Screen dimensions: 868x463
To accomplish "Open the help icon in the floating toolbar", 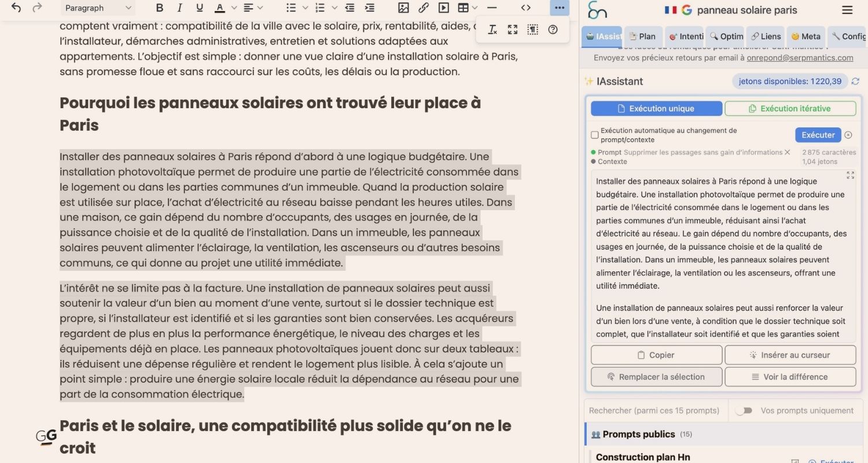I will (x=553, y=30).
